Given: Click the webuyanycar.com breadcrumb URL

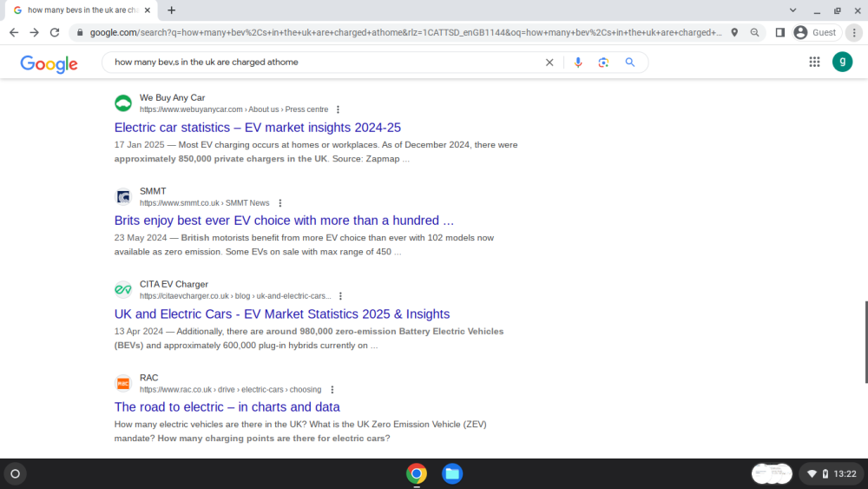Looking at the screenshot, I should 233,109.
